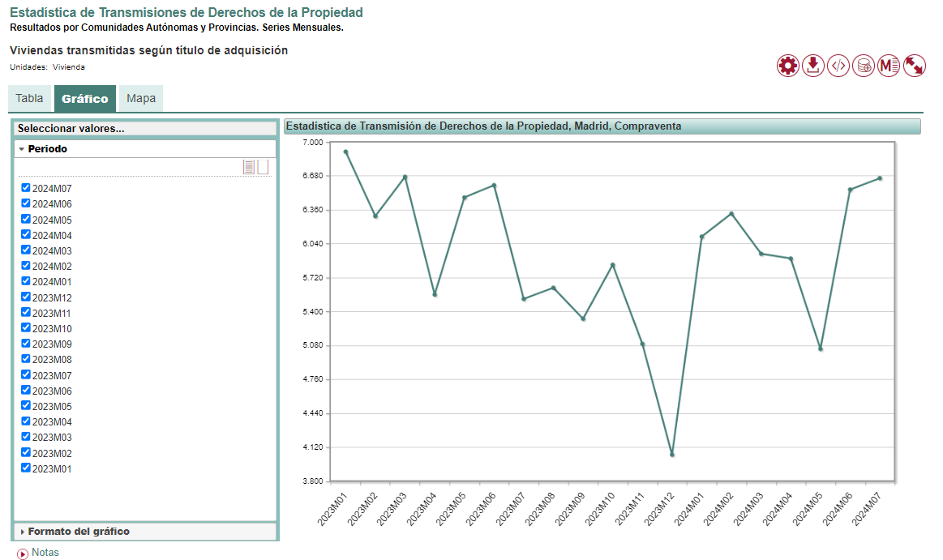Switch to the Tabla tab
The height and width of the screenshot is (560, 943).
point(29,97)
